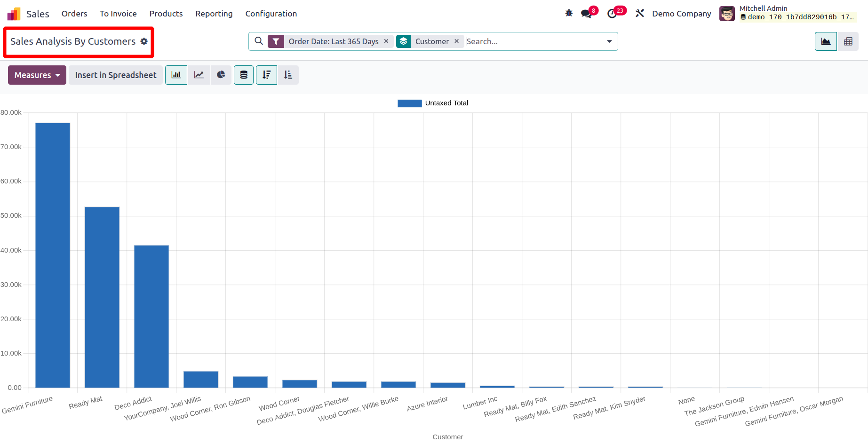This screenshot has width=868, height=444.
Task: Sort bars in descending order
Action: tap(266, 75)
